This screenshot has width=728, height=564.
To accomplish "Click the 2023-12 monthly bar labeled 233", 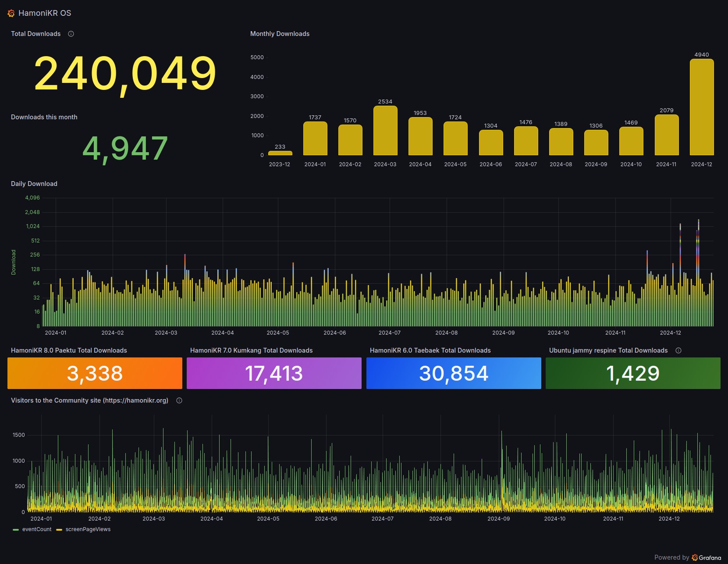I will coord(280,153).
